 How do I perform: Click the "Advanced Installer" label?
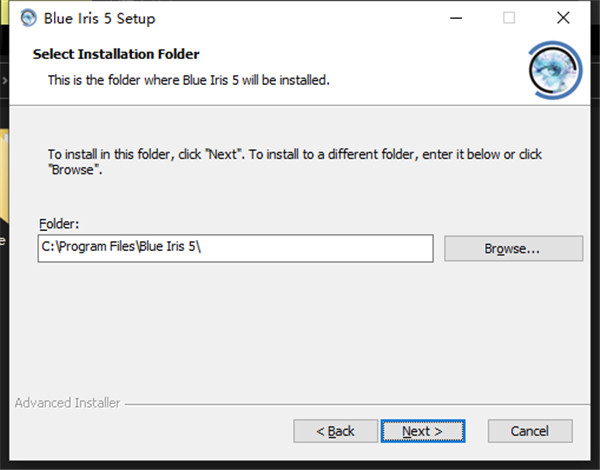pos(67,403)
